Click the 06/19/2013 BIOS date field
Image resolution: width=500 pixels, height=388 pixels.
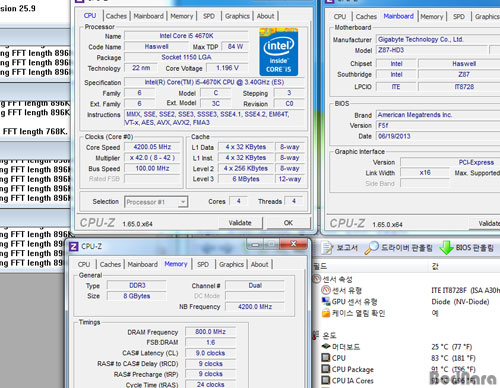tap(438, 136)
